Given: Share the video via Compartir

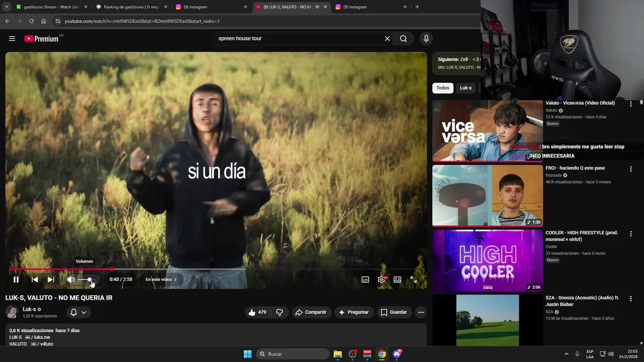Looking at the screenshot, I should 311,312.
